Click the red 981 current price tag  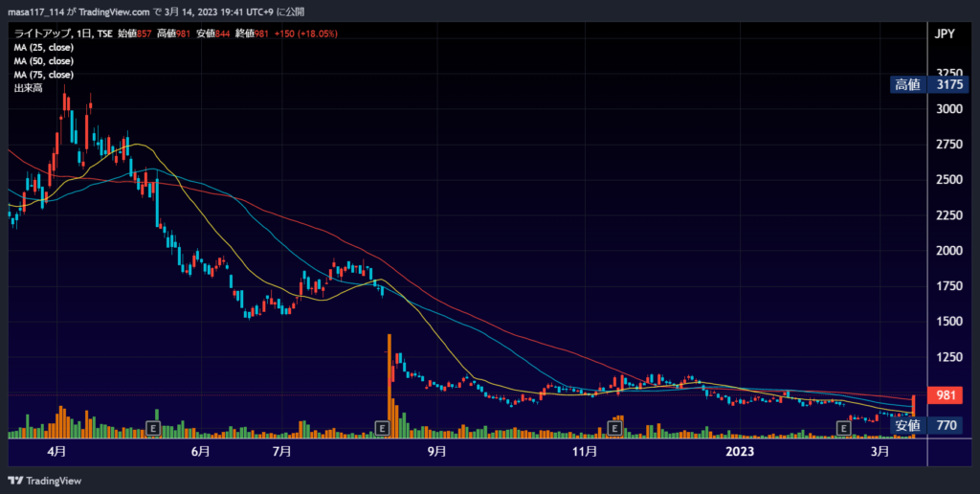click(946, 395)
